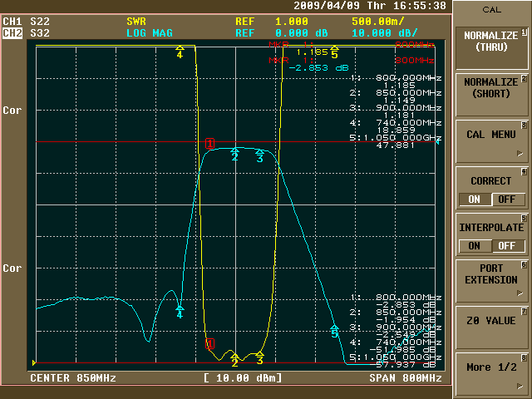Select cyan marker 4 on the LOG MAG trace

180,313
